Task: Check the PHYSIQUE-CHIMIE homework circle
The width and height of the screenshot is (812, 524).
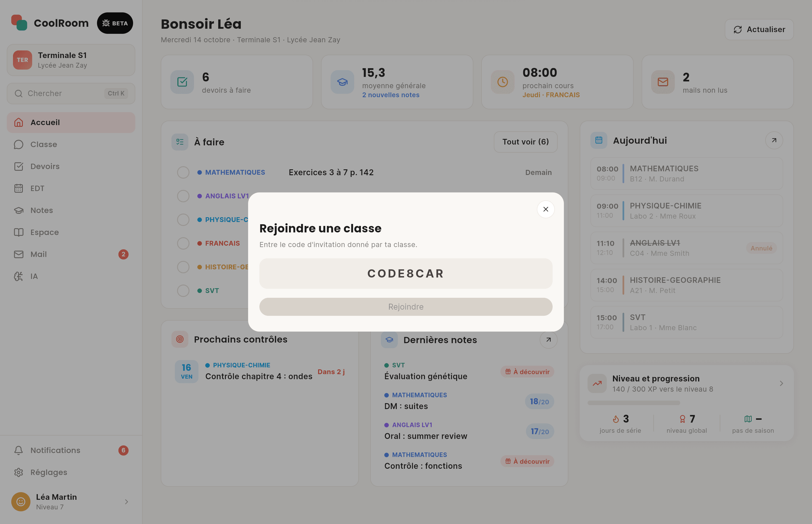Action: click(183, 220)
